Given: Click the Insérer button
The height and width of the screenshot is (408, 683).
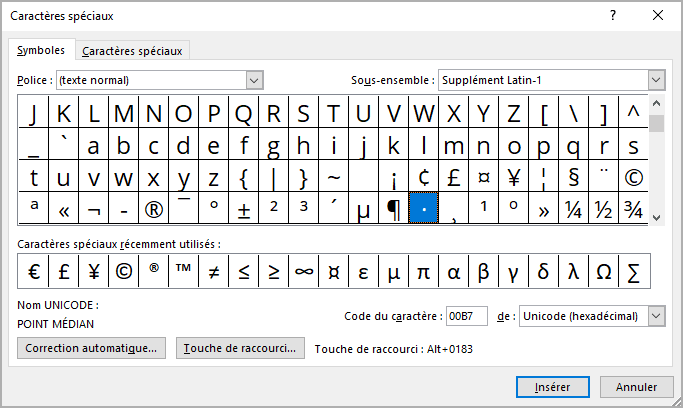Looking at the screenshot, I should click(x=553, y=387).
